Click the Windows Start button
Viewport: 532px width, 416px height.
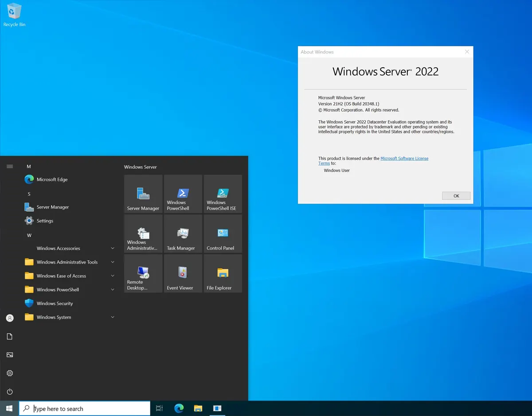click(9, 408)
